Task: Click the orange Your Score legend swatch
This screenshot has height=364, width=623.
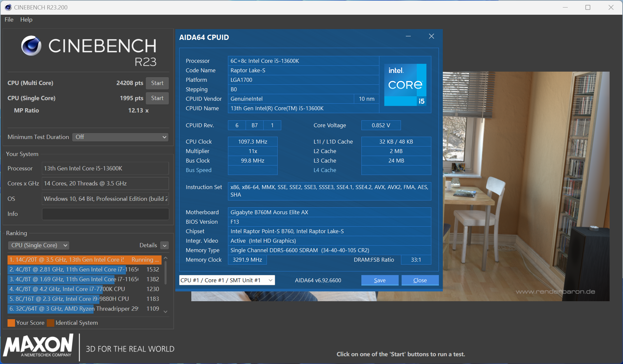Action: click(11, 323)
